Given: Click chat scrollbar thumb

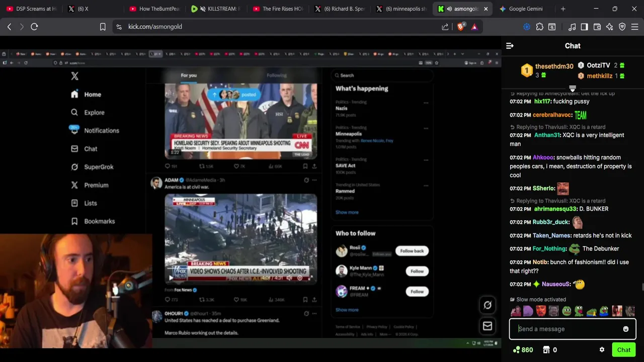Looking at the screenshot, I should pos(642,287).
